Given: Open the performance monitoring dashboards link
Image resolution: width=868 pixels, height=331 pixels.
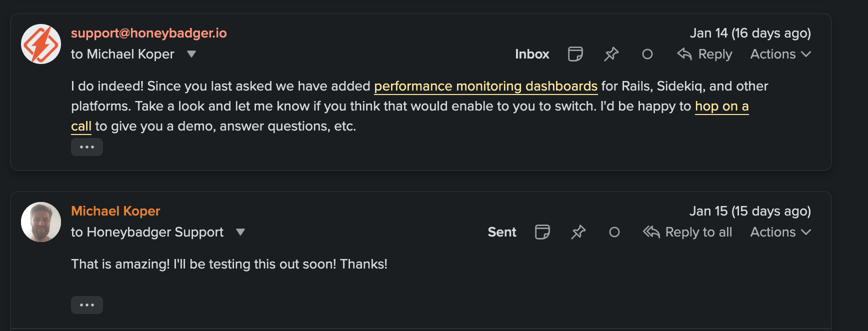Looking at the screenshot, I should [485, 86].
